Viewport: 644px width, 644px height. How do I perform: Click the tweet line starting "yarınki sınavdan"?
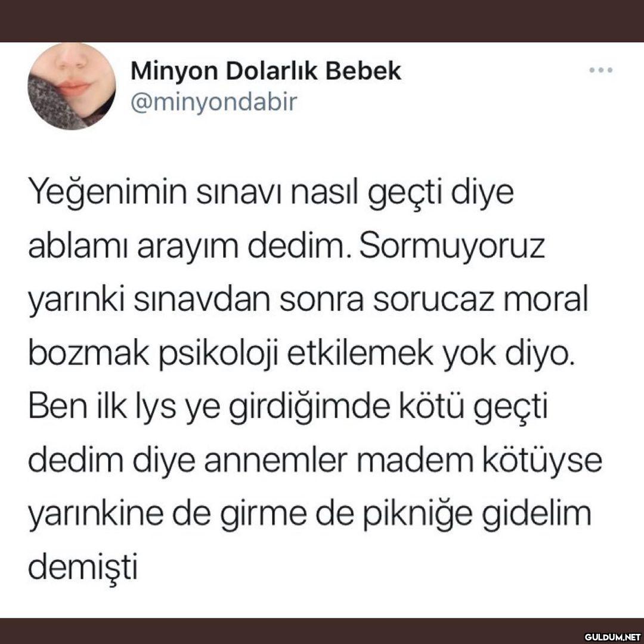pos(308,301)
